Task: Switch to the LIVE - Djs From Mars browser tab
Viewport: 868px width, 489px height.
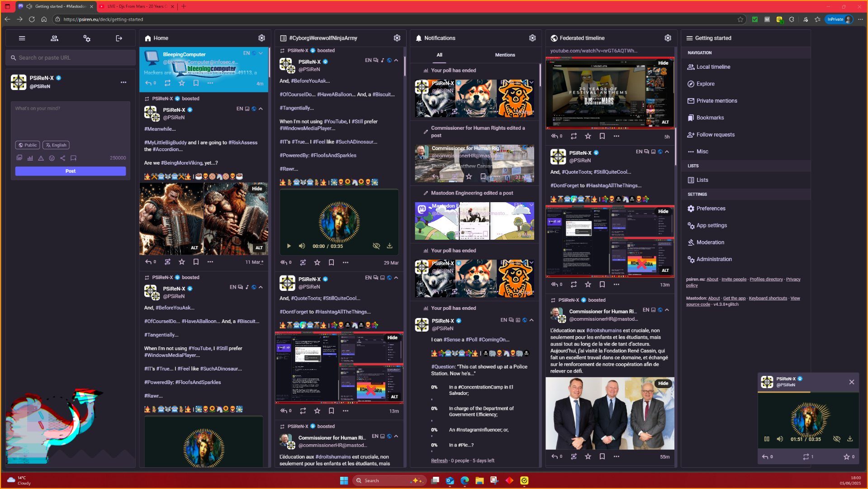Action: coord(137,6)
